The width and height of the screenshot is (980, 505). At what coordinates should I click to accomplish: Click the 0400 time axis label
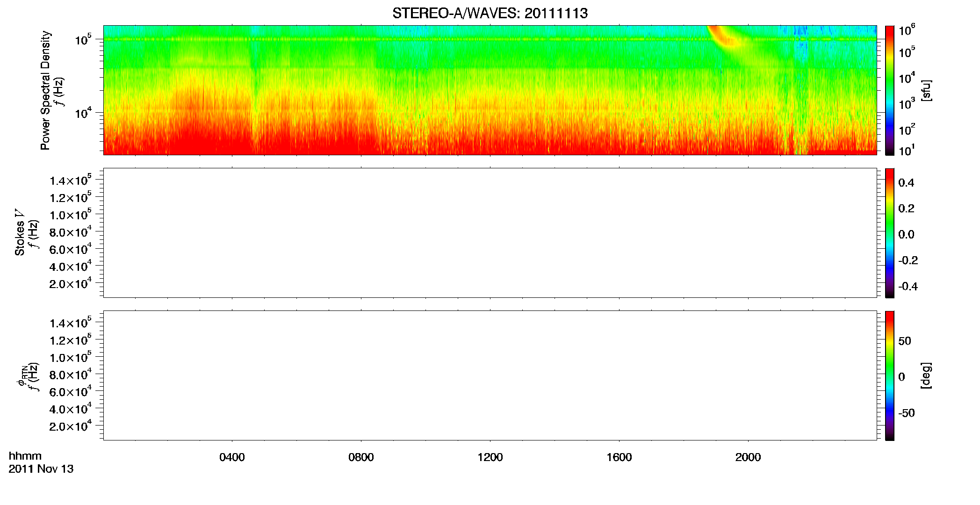click(x=232, y=457)
